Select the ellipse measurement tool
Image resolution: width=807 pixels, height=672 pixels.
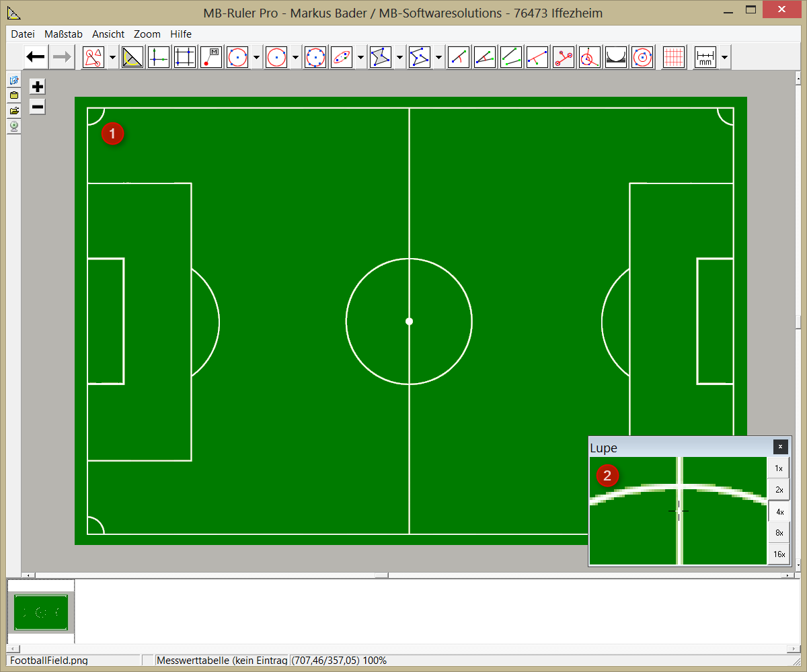(342, 57)
